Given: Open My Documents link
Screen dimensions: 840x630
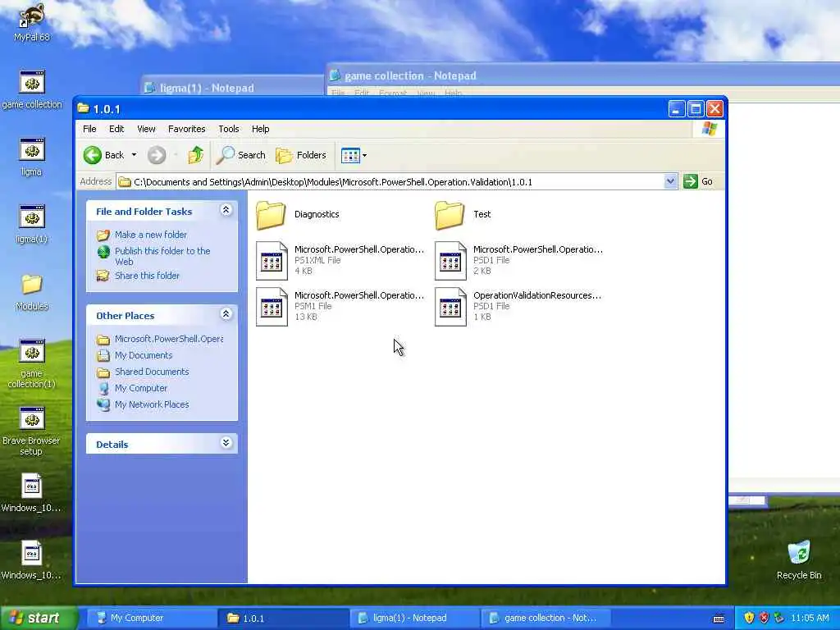Looking at the screenshot, I should pyautogui.click(x=143, y=355).
